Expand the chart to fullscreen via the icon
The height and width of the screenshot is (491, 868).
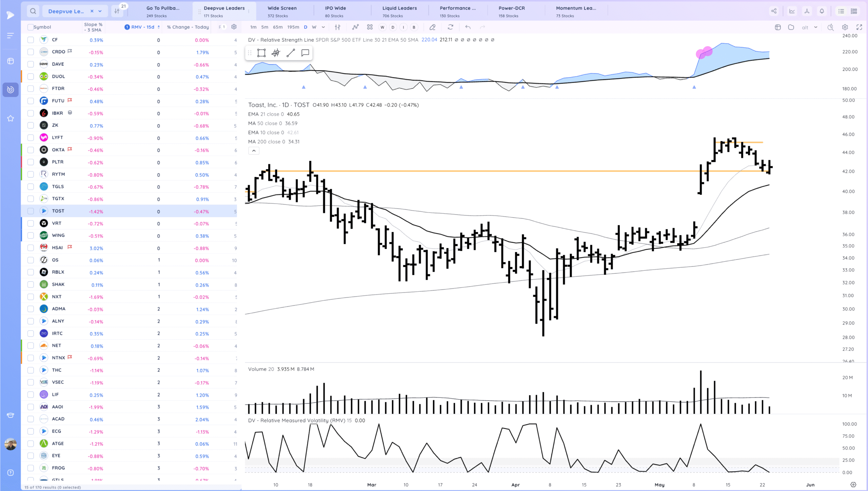click(860, 27)
